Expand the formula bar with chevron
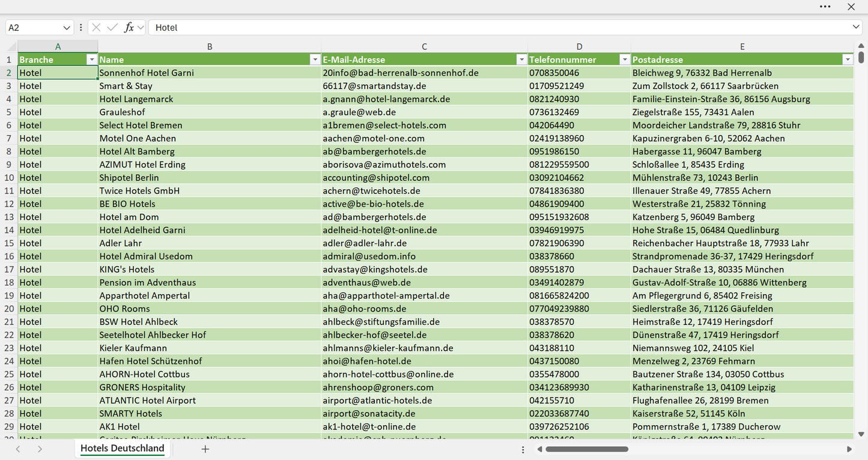Image resolution: width=868 pixels, height=460 pixels. (856, 27)
